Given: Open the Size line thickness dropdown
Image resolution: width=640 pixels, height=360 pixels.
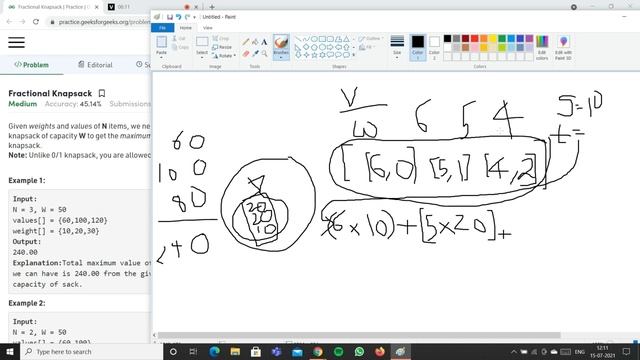Looking at the screenshot, I should pyautogui.click(x=397, y=46).
